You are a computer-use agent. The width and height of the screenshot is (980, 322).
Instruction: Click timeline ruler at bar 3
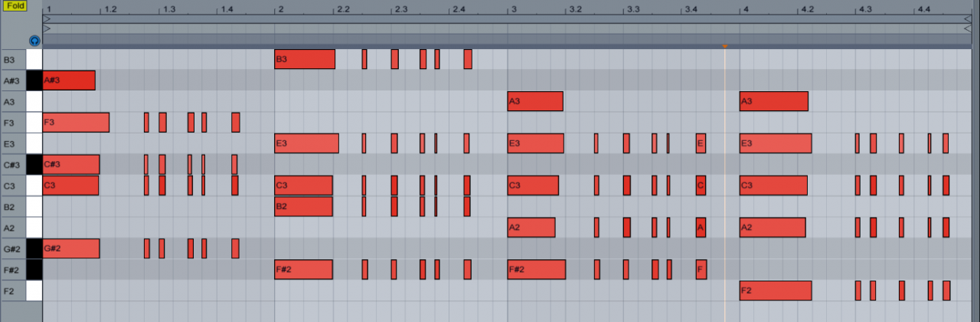tap(513, 10)
